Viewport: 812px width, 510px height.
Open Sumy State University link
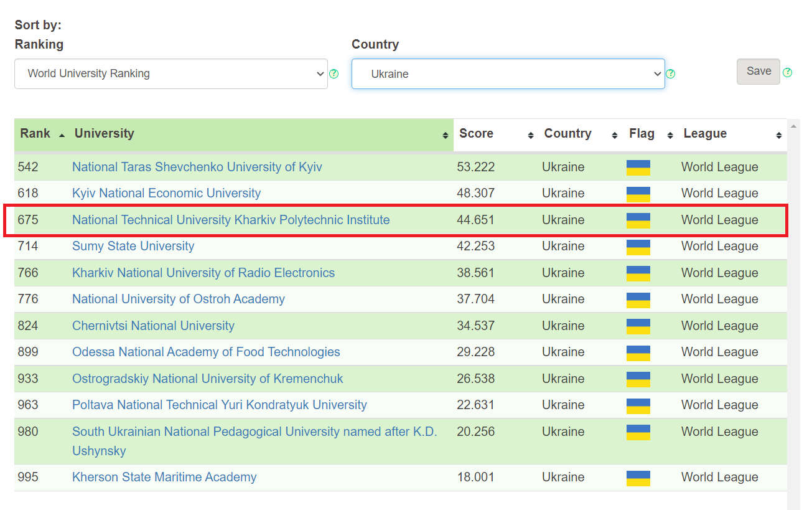click(133, 246)
